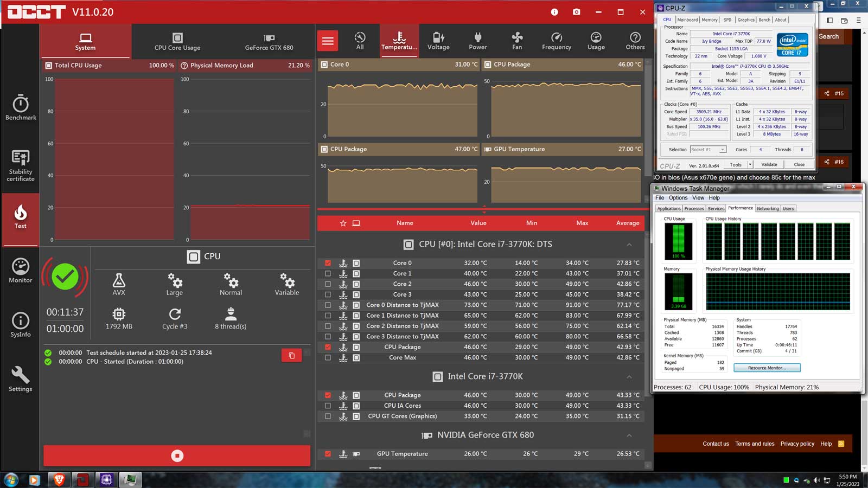Select the Large data set option

pos(175,284)
